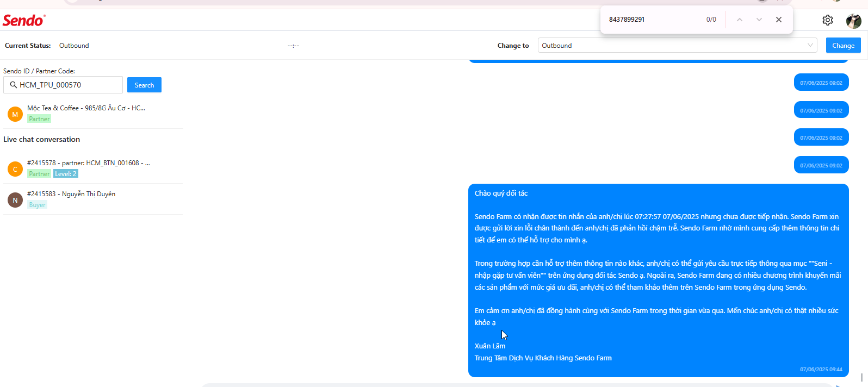The height and width of the screenshot is (387, 868).
Task: Click Partner tag of chat #2415578
Action: point(39,174)
